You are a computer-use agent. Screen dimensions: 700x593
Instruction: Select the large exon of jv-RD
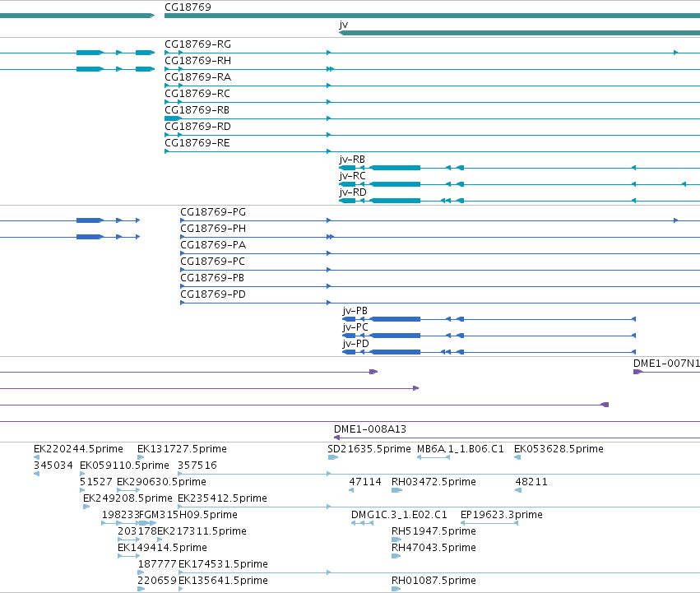tap(395, 201)
